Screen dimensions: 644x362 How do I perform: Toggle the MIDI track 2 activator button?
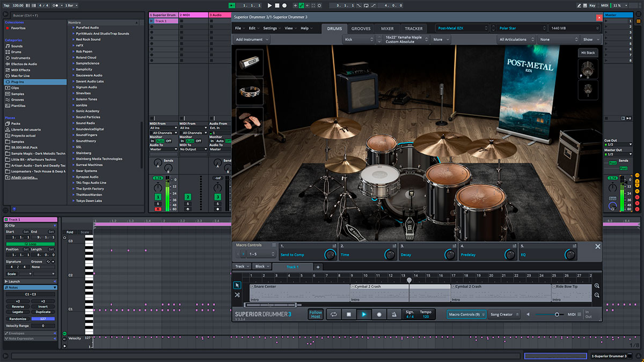[x=188, y=197]
